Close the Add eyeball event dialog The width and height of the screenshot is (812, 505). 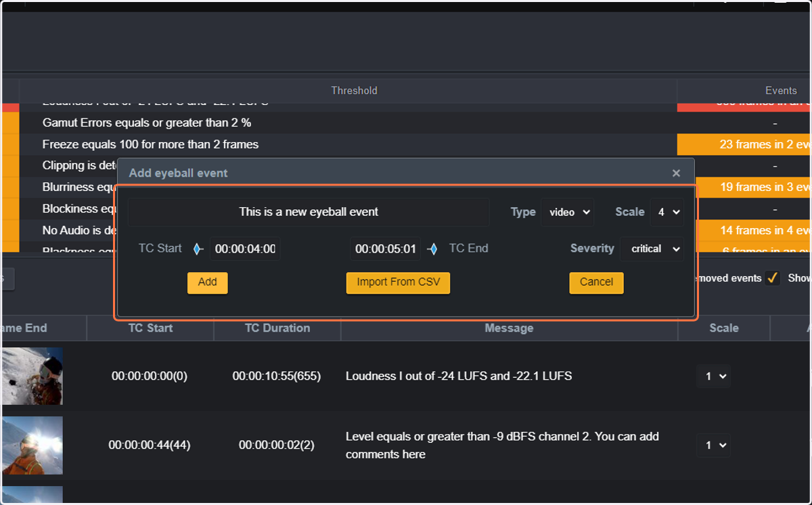676,173
